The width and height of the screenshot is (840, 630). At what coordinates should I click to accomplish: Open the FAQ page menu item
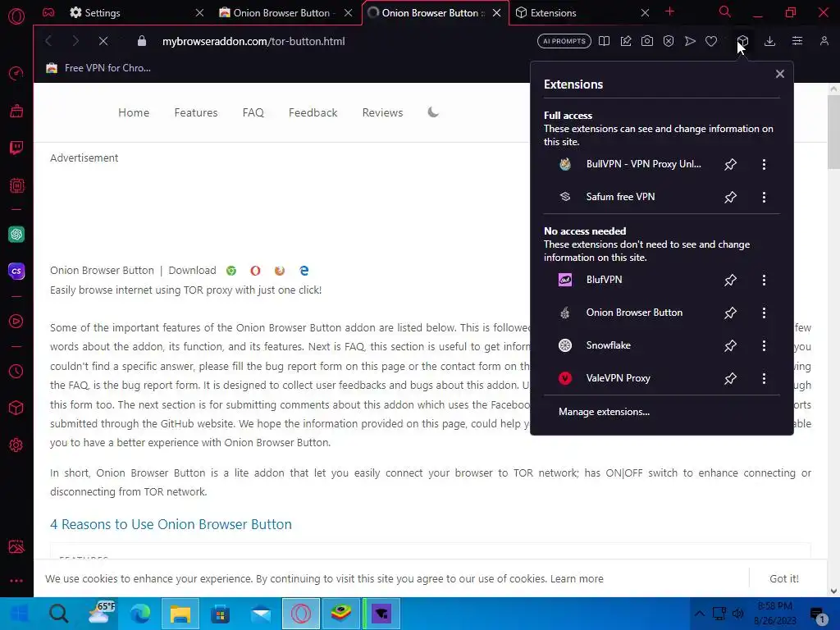tap(253, 112)
